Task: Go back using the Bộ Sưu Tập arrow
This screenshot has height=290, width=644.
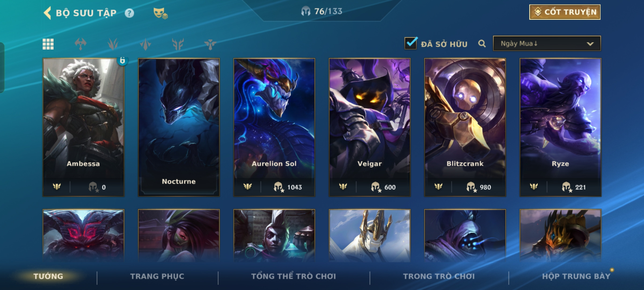Action: 47,13
